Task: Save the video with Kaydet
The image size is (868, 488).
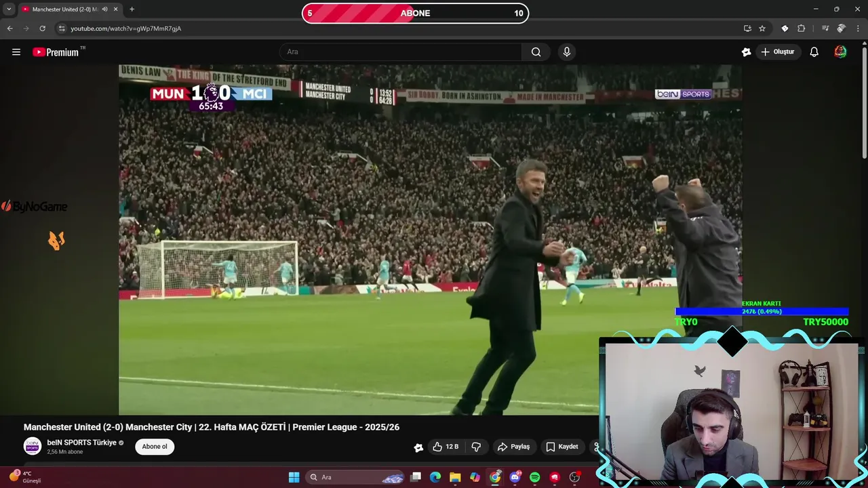Action: click(562, 447)
